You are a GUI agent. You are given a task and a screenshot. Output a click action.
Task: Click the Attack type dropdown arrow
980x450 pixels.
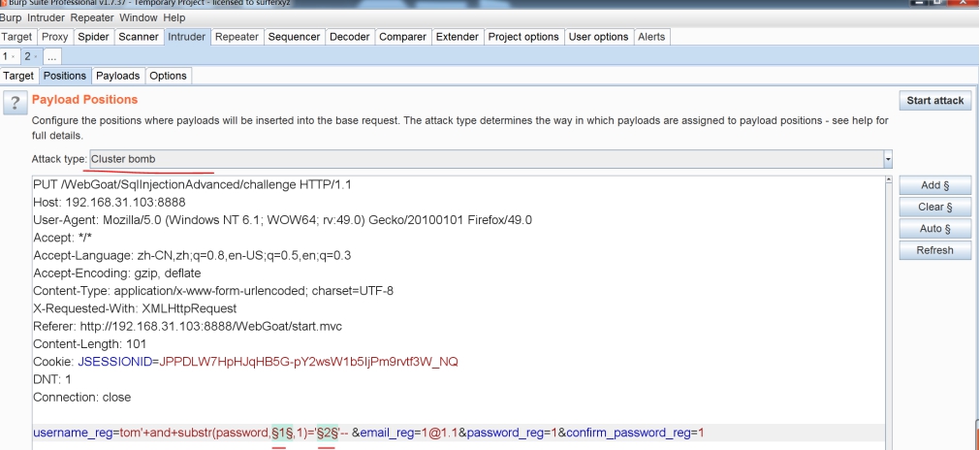(x=888, y=159)
